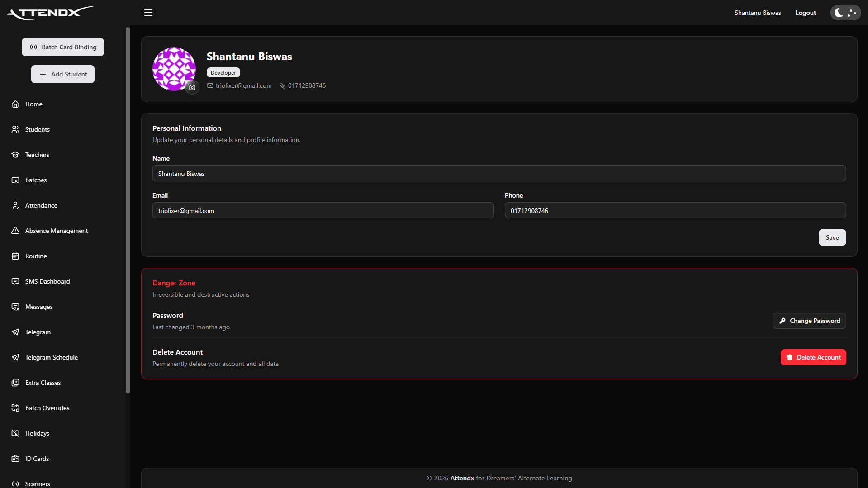Select the ID Cards sidebar icon
Image resolution: width=868 pixels, height=488 pixels.
[x=15, y=458]
